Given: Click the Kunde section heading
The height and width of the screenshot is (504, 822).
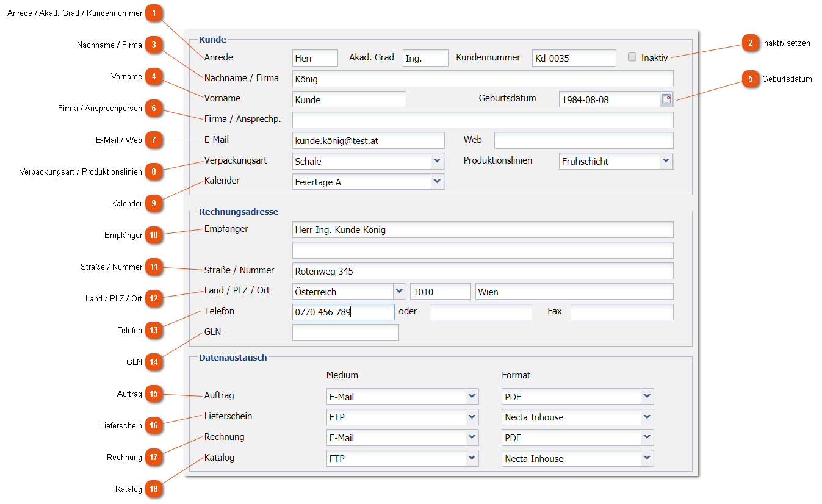Looking at the screenshot, I should [x=212, y=40].
